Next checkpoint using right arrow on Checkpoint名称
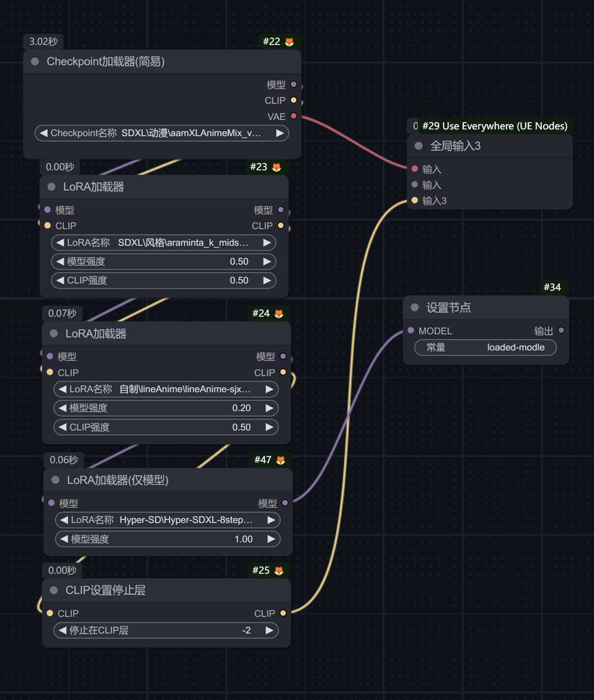The height and width of the screenshot is (700, 594). click(279, 133)
